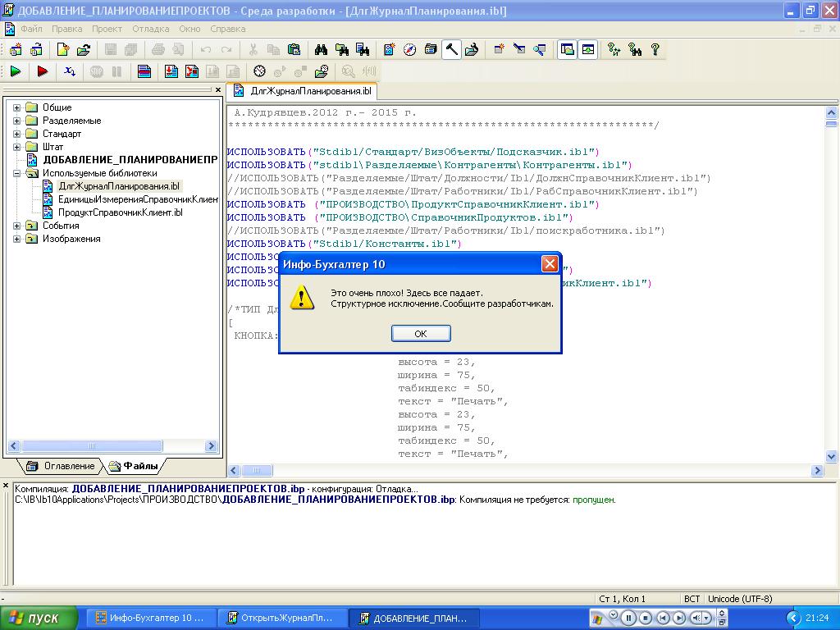This screenshot has height=630, width=840.
Task: Click OK in the Инфо-Бухгалтер 10 dialog
Action: coord(421,333)
